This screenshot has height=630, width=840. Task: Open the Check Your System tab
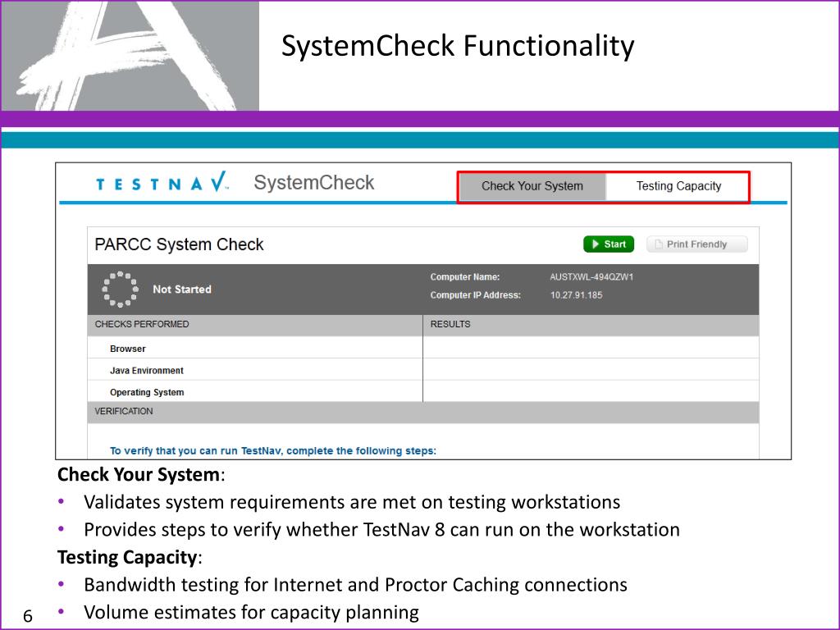pyautogui.click(x=532, y=186)
